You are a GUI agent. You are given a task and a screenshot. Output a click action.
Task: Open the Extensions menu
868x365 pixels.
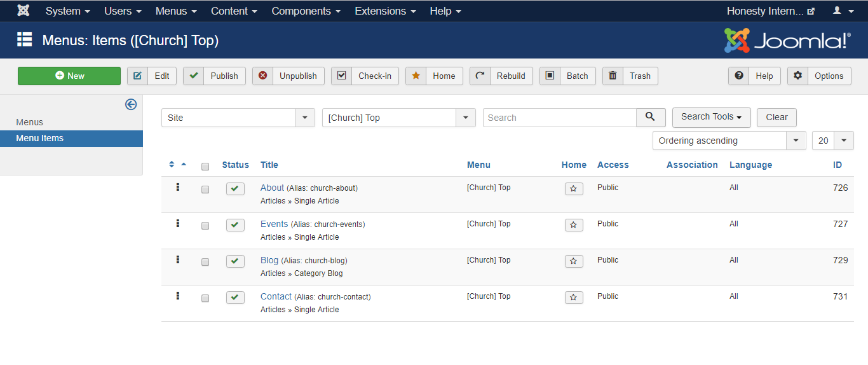point(385,11)
